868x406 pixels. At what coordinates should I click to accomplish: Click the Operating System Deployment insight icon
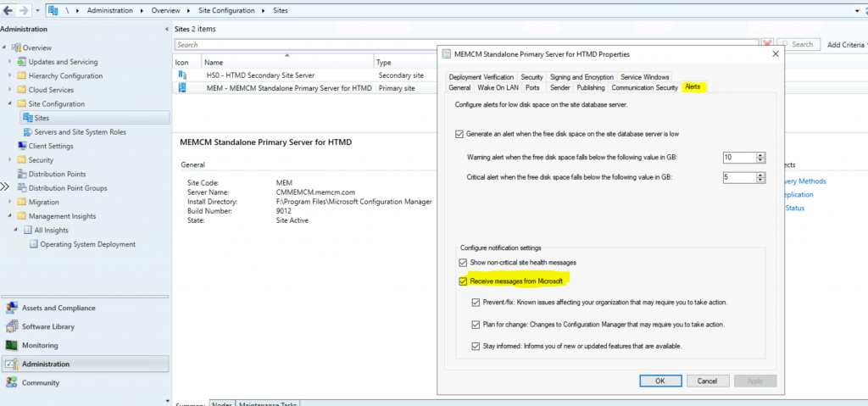point(34,244)
